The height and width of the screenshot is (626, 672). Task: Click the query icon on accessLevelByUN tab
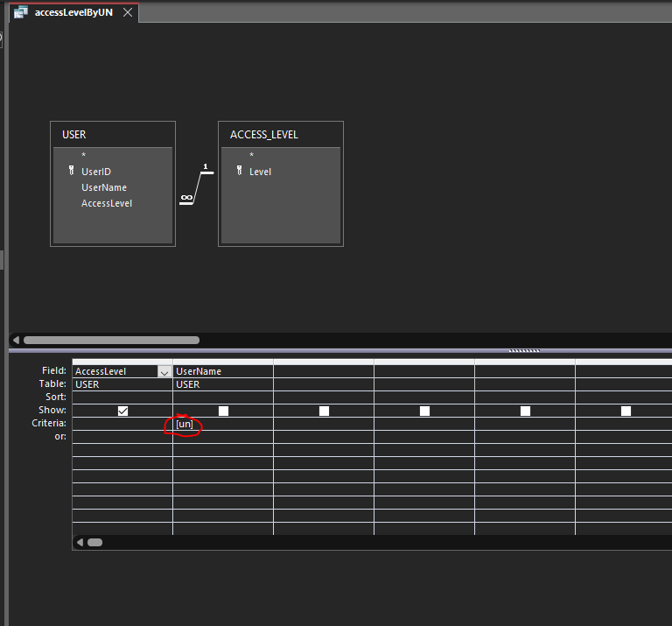pyautogui.click(x=21, y=12)
